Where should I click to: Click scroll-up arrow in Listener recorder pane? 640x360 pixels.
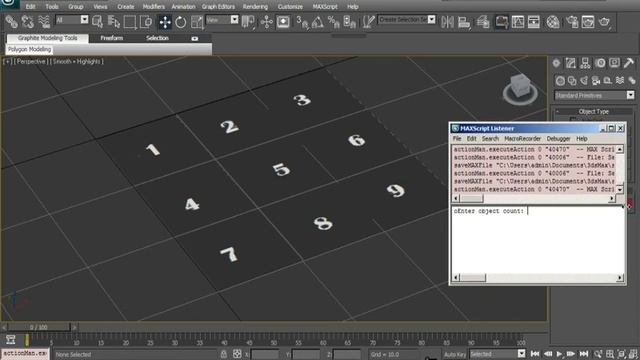pyautogui.click(x=620, y=149)
